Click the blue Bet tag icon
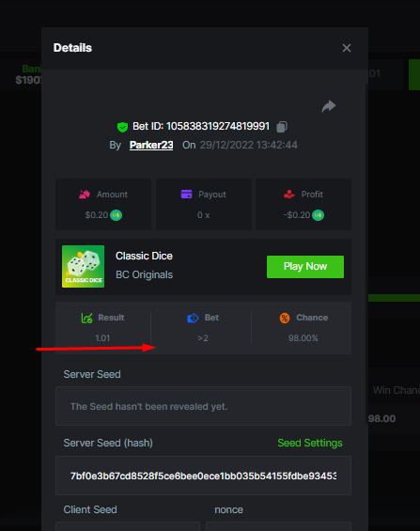420x531 pixels. [x=193, y=318]
